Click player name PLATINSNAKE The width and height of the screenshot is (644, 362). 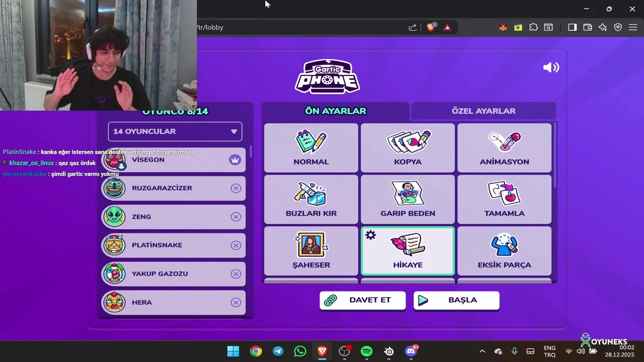157,245
